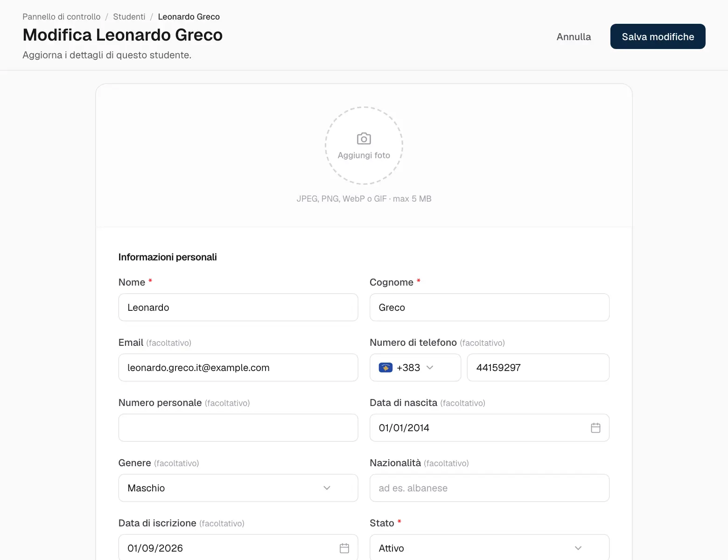Screen dimensions: 728x560
Task: Open the Stato dropdown showing Attivo
Action: click(490, 547)
